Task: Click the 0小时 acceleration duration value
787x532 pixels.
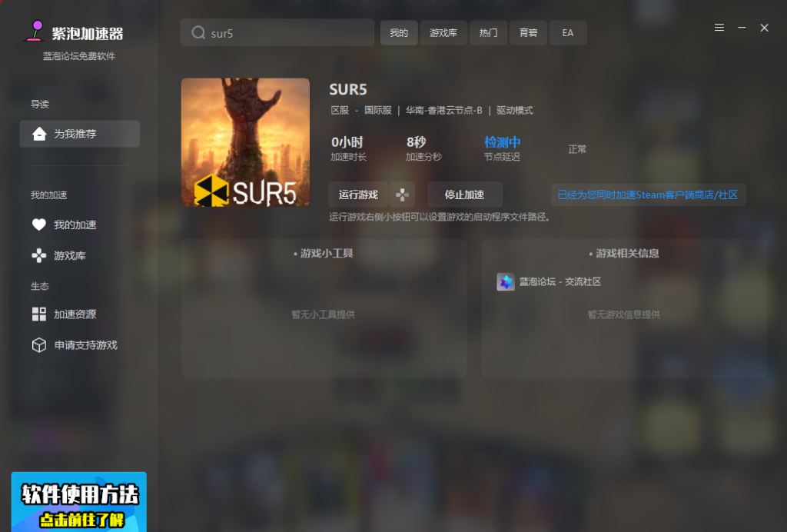Action: pyautogui.click(x=347, y=142)
